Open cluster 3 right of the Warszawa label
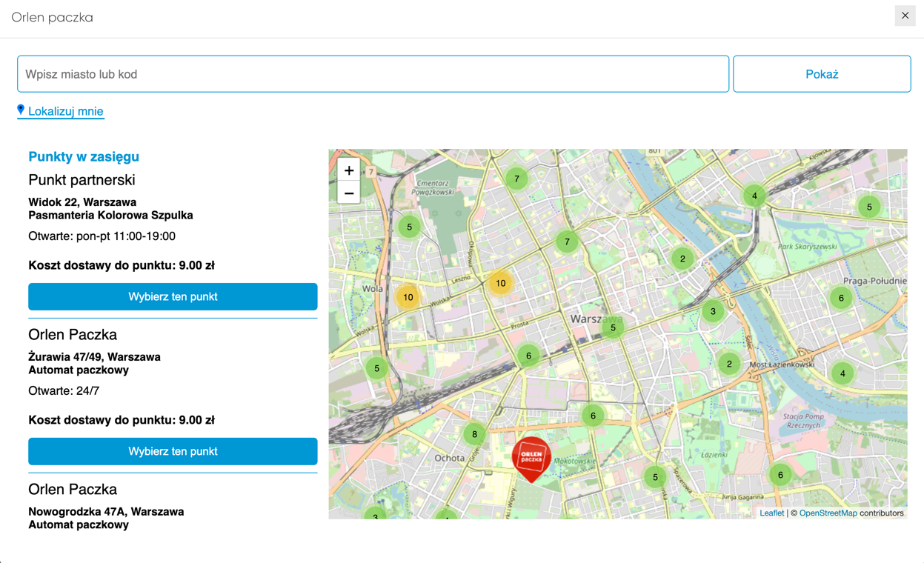The image size is (924, 563). (x=713, y=311)
